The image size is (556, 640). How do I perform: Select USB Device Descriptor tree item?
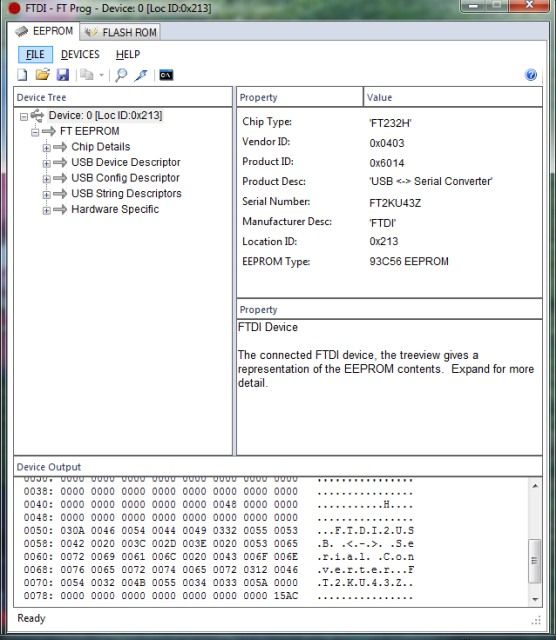click(x=126, y=162)
